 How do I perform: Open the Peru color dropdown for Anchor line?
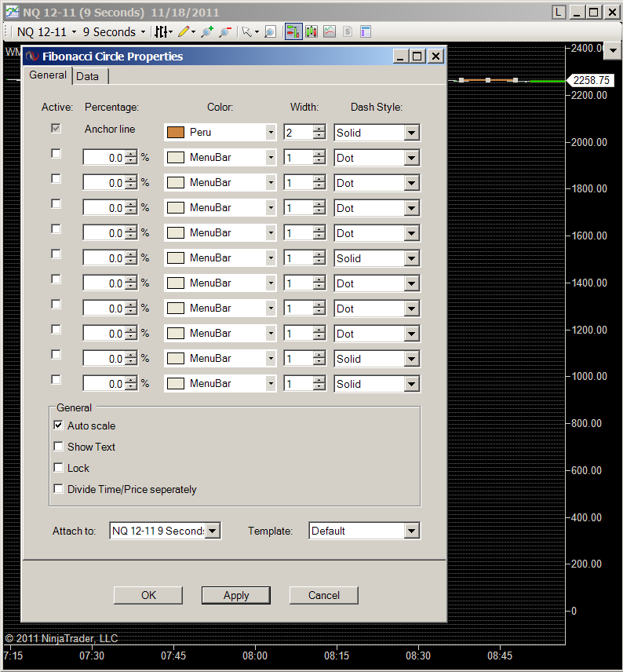tap(271, 133)
